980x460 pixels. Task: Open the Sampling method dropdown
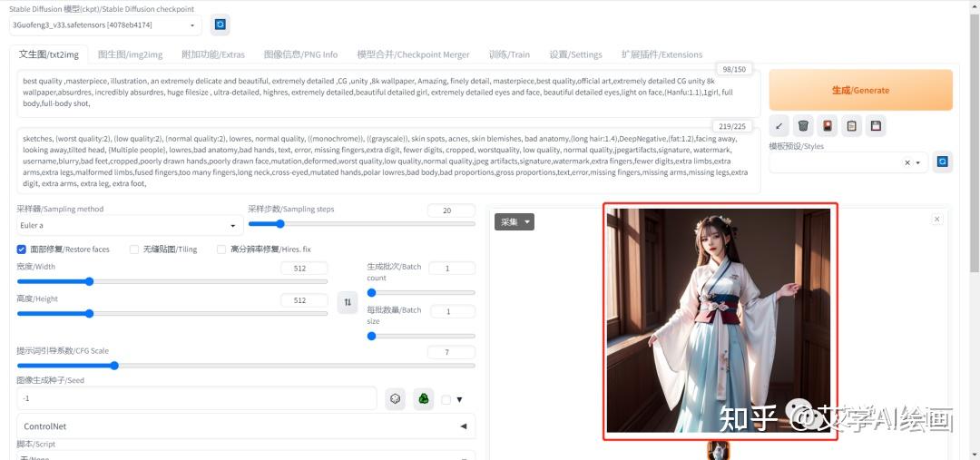(x=130, y=225)
